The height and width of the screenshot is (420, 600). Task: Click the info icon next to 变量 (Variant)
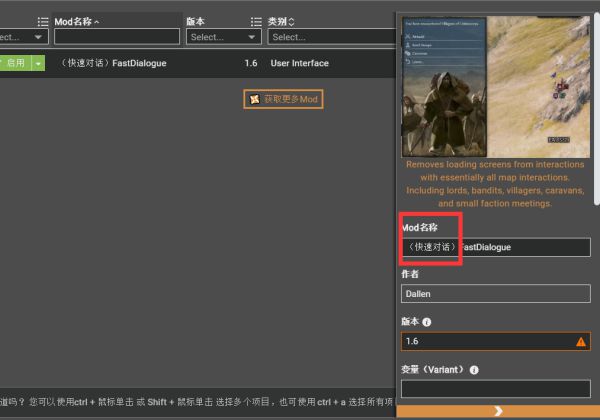[x=474, y=369]
